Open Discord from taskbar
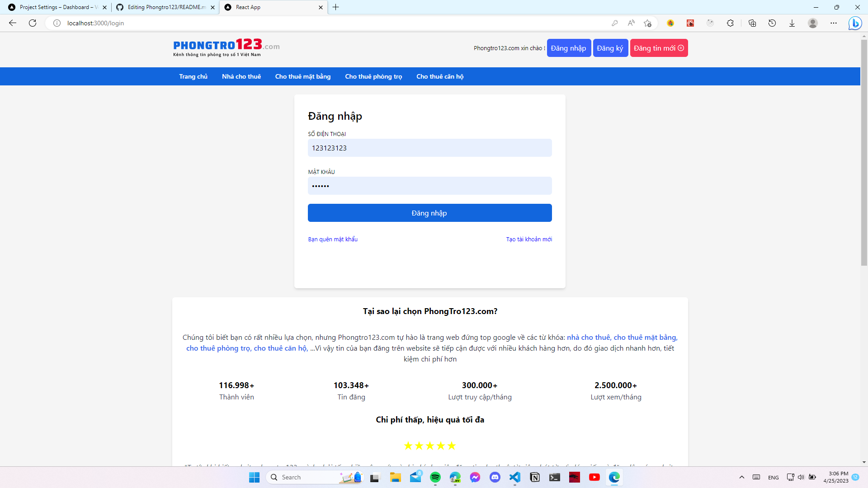This screenshot has height=488, width=868. (x=495, y=477)
